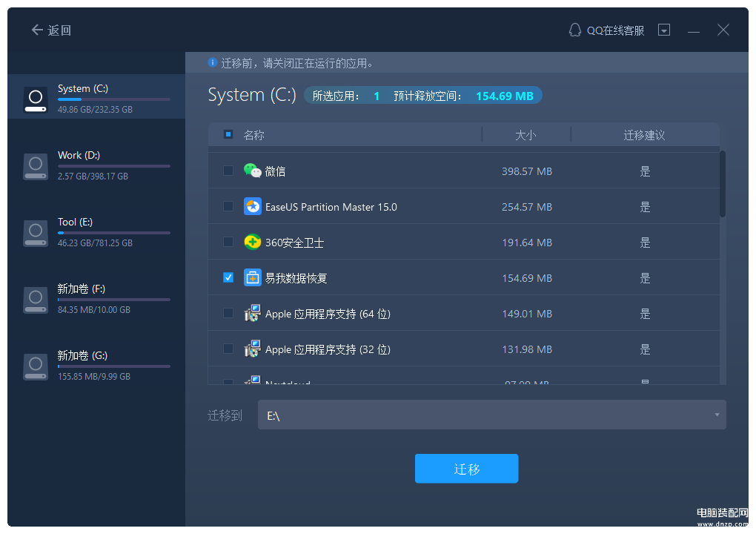The height and width of the screenshot is (534, 756).
Task: Click 46.23 GB/781.25 GB capacity text
Action: (95, 243)
